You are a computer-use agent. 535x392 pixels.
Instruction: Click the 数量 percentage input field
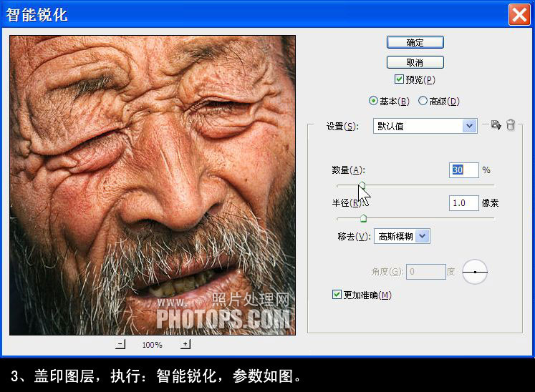(464, 170)
